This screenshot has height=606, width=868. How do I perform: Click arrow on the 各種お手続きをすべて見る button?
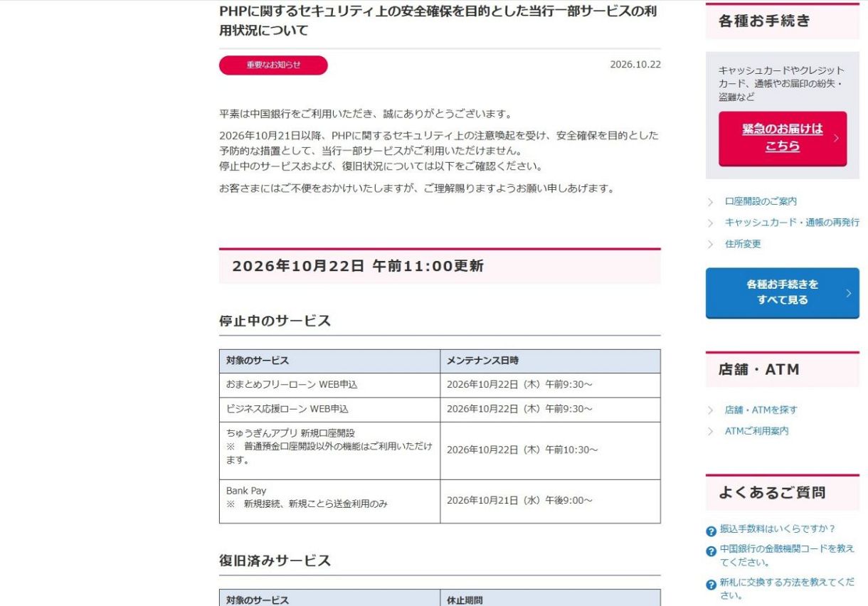[849, 292]
